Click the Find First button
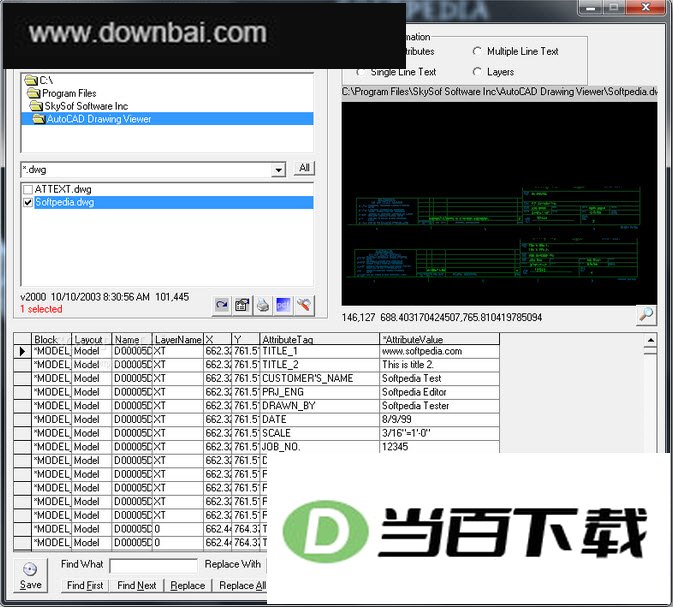The height and width of the screenshot is (607, 673). 85,586
